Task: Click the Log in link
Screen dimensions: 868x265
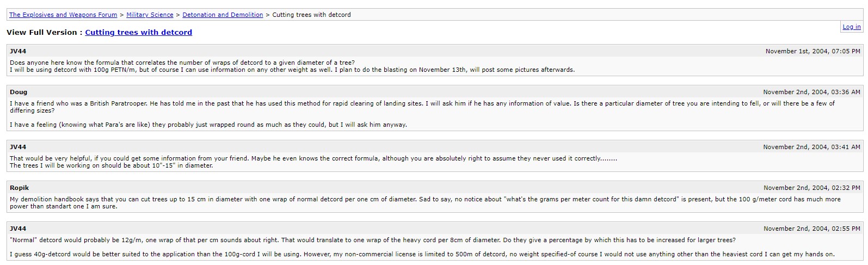Action: 851,27
